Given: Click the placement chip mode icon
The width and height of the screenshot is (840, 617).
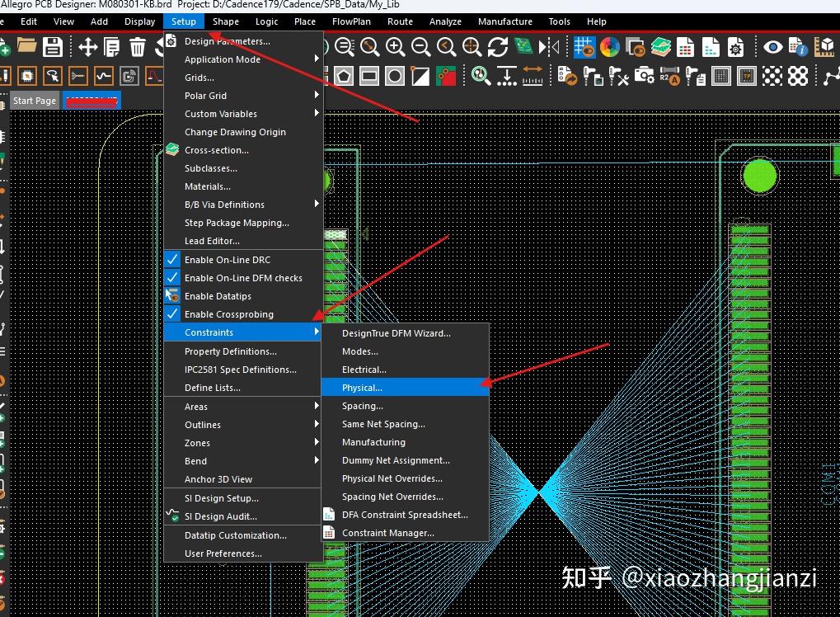Looking at the screenshot, I should [26, 76].
